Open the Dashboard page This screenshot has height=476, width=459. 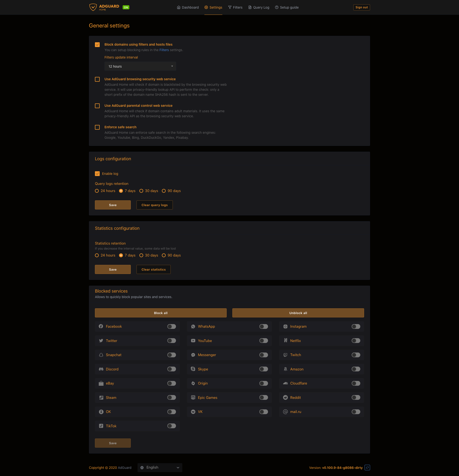[x=188, y=8]
